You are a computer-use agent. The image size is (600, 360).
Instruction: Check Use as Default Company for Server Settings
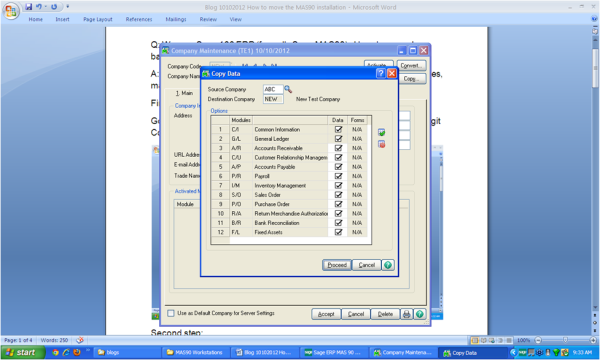(x=171, y=313)
